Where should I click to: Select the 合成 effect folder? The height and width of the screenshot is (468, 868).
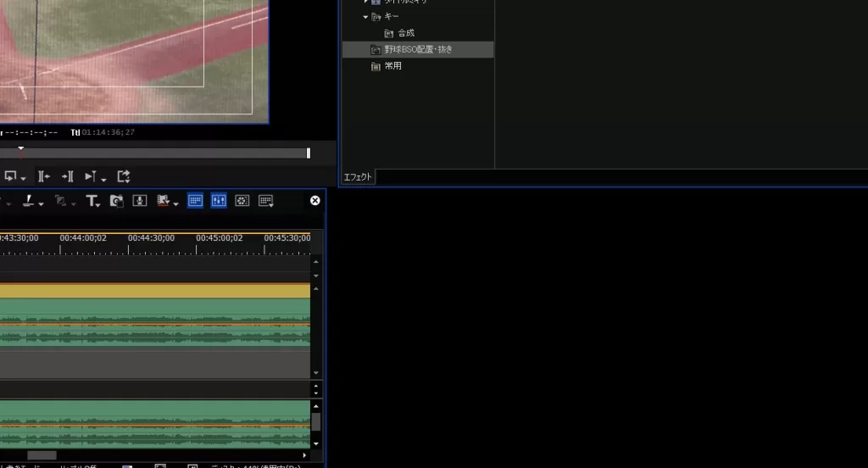coord(406,33)
